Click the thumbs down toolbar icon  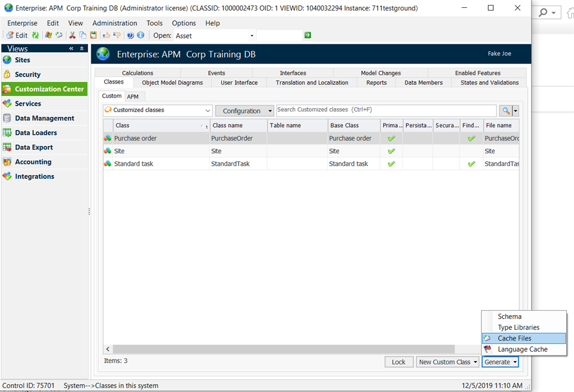117,35
